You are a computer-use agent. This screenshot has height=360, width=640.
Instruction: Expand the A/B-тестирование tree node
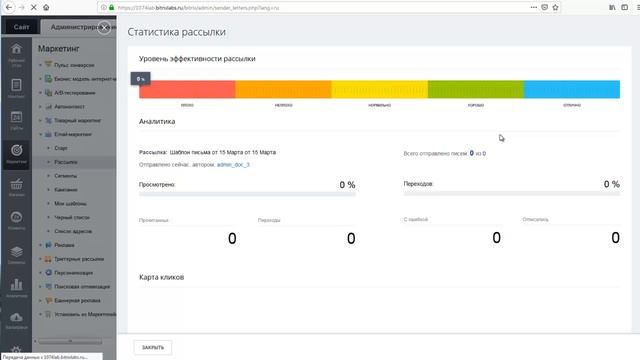[40, 93]
